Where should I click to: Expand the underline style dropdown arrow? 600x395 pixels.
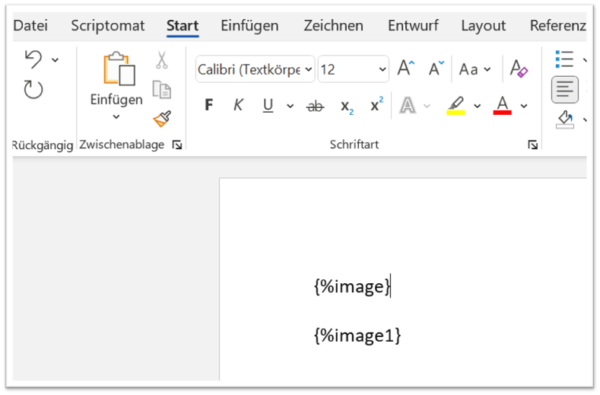(x=290, y=106)
